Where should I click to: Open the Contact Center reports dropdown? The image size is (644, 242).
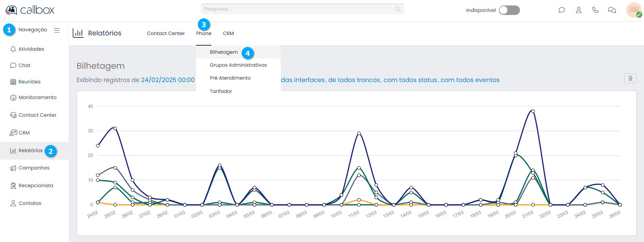(166, 33)
